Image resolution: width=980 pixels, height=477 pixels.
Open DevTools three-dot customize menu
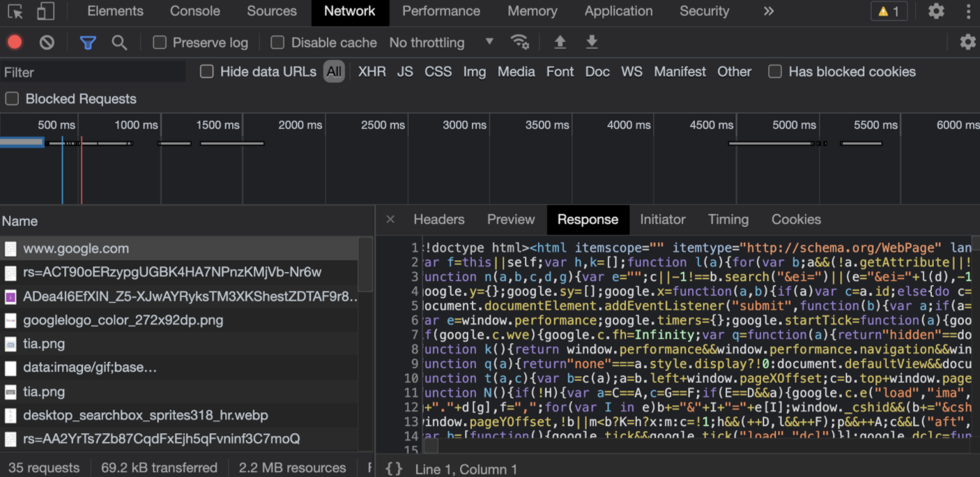tap(968, 11)
